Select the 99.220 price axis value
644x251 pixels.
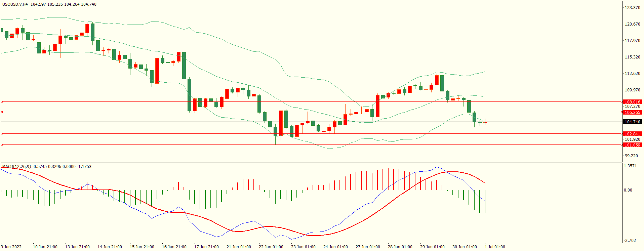coord(631,156)
